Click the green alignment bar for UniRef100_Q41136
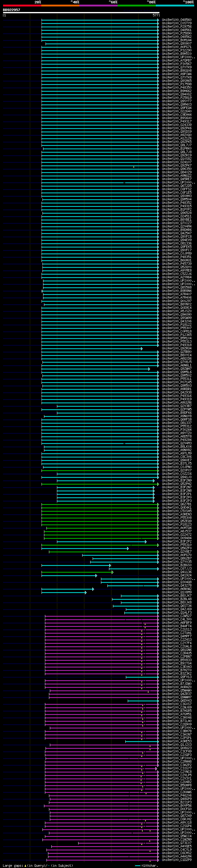 tap(78, 572)
